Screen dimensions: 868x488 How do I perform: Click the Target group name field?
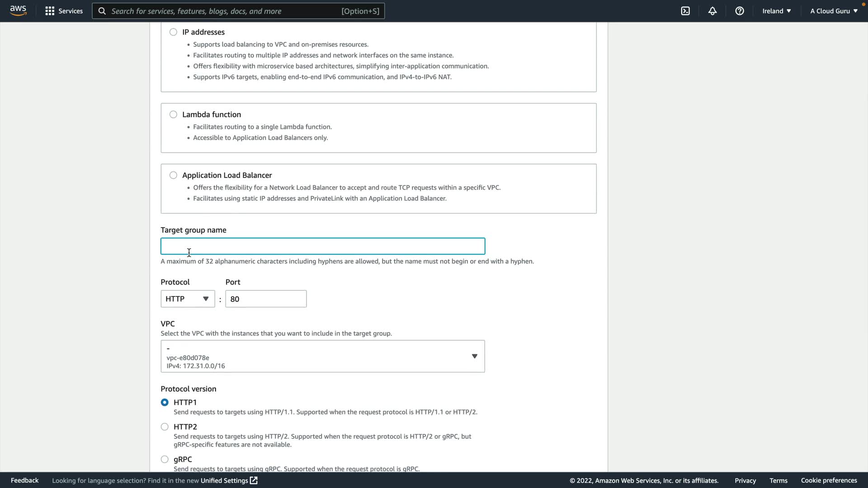pyautogui.click(x=322, y=246)
